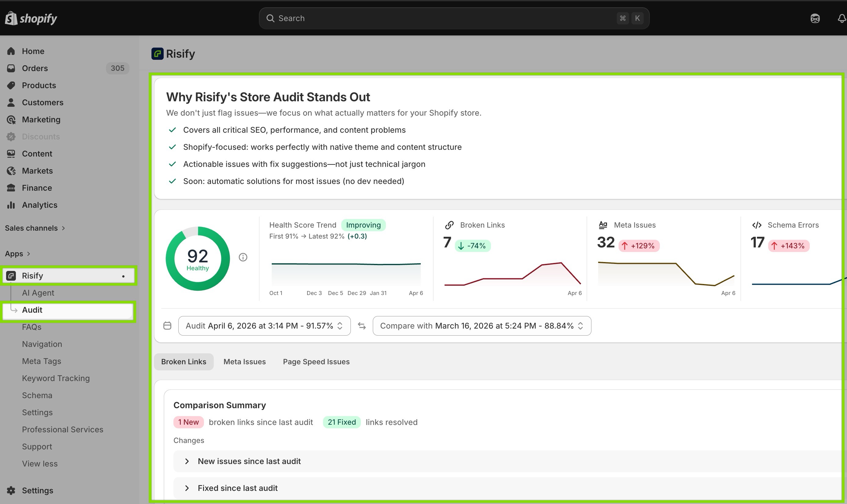Open Professional Services link
The width and height of the screenshot is (847, 504).
coord(63,430)
